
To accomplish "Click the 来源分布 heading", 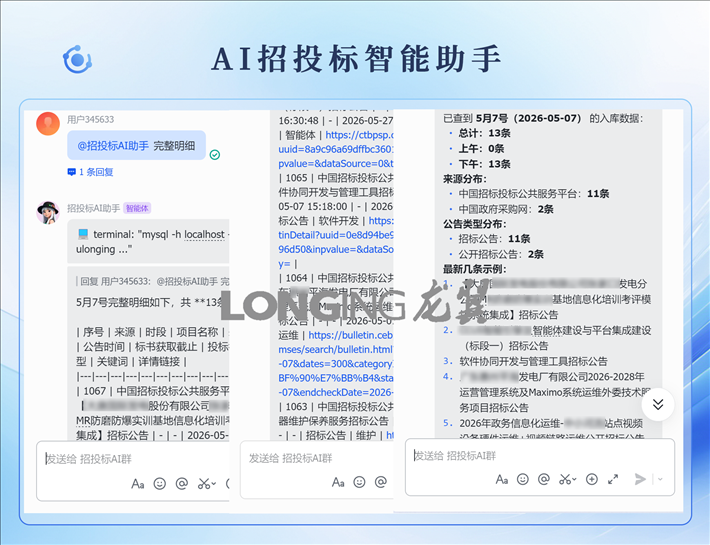I will [x=465, y=179].
